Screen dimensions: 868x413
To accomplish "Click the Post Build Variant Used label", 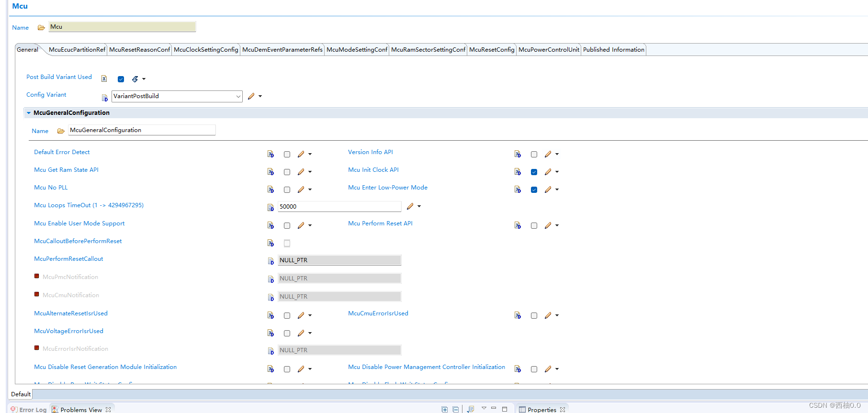I will click(59, 77).
